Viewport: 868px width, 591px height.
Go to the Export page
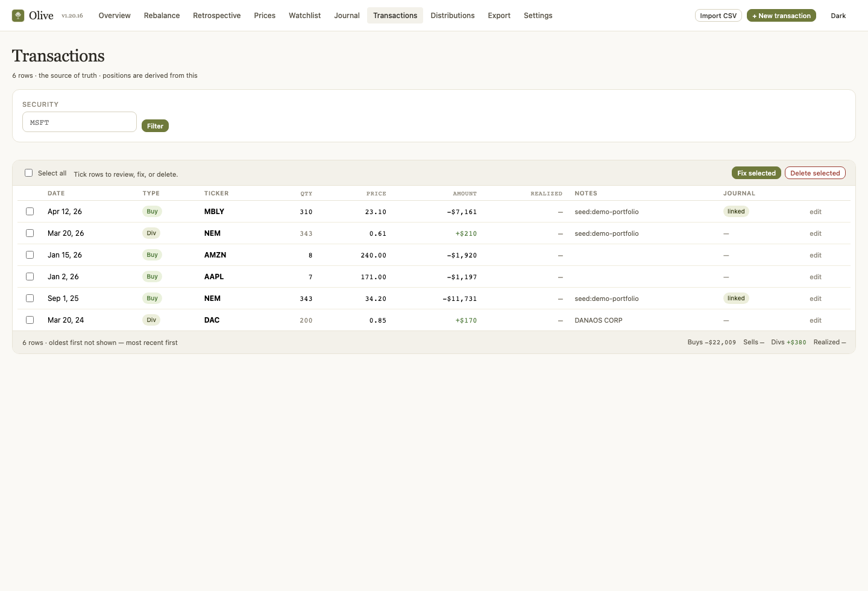pyautogui.click(x=499, y=16)
